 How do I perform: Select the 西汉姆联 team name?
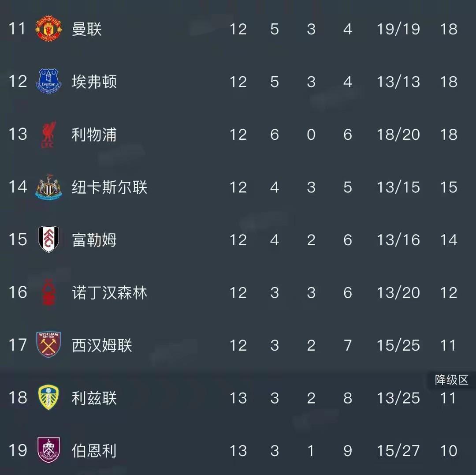point(102,345)
